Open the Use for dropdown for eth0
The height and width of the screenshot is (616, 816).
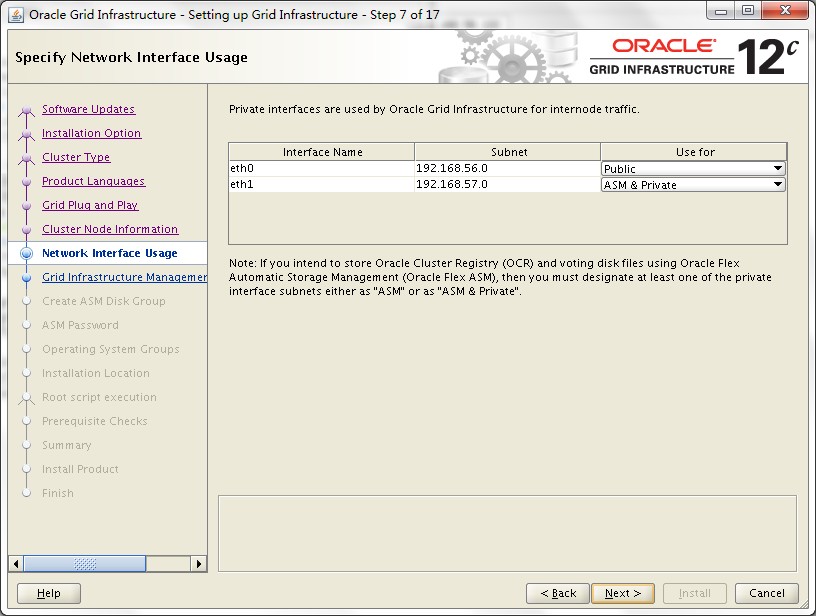tap(693, 169)
